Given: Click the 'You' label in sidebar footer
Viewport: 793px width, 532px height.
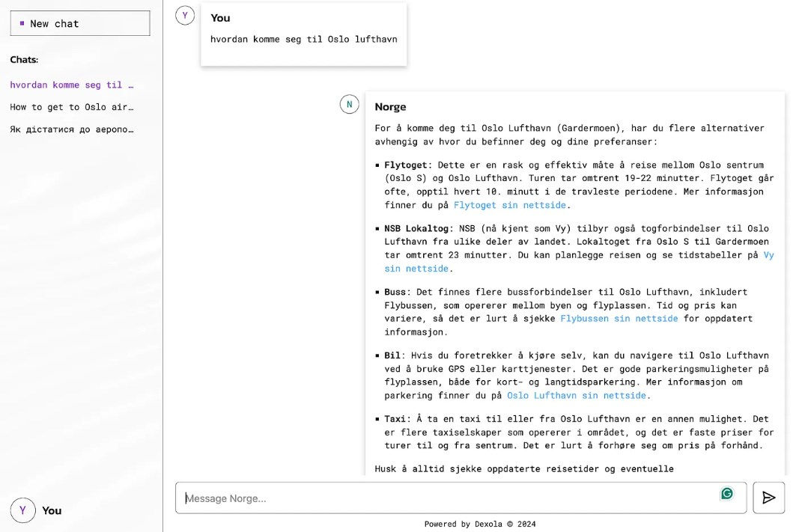Looking at the screenshot, I should 52,511.
